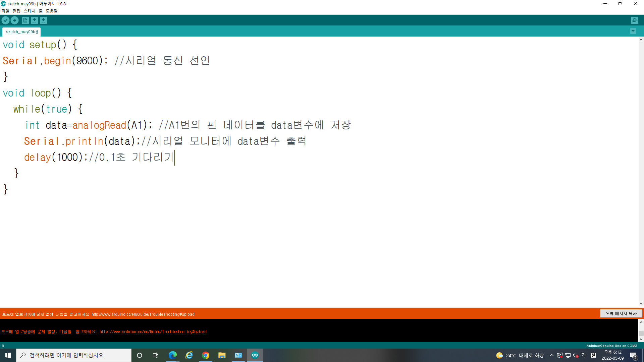
Task: Click the void loop() line
Action: pos(37,93)
